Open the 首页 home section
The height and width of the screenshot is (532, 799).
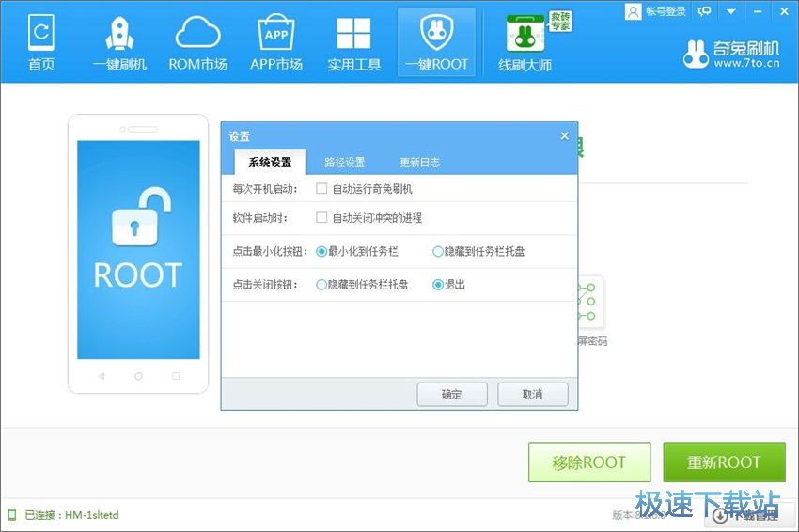[41, 43]
